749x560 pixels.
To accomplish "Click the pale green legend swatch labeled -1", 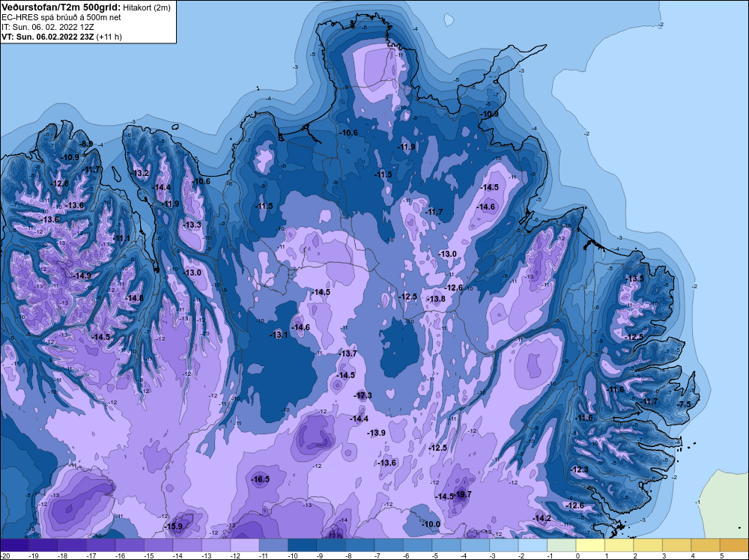I will click(562, 545).
